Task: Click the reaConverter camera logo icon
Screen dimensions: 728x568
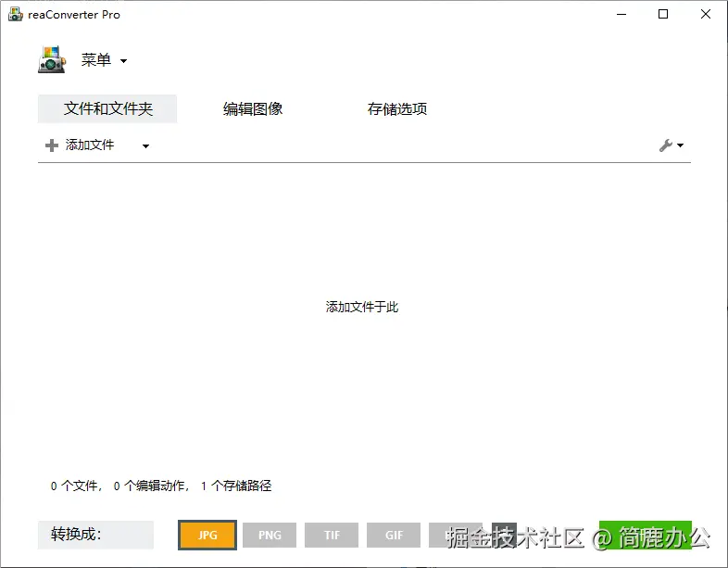Action: click(52, 59)
